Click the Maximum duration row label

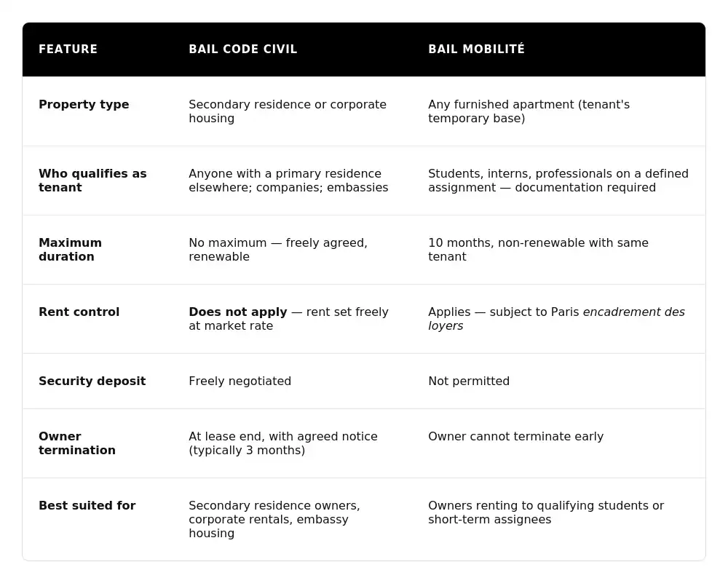tap(70, 250)
